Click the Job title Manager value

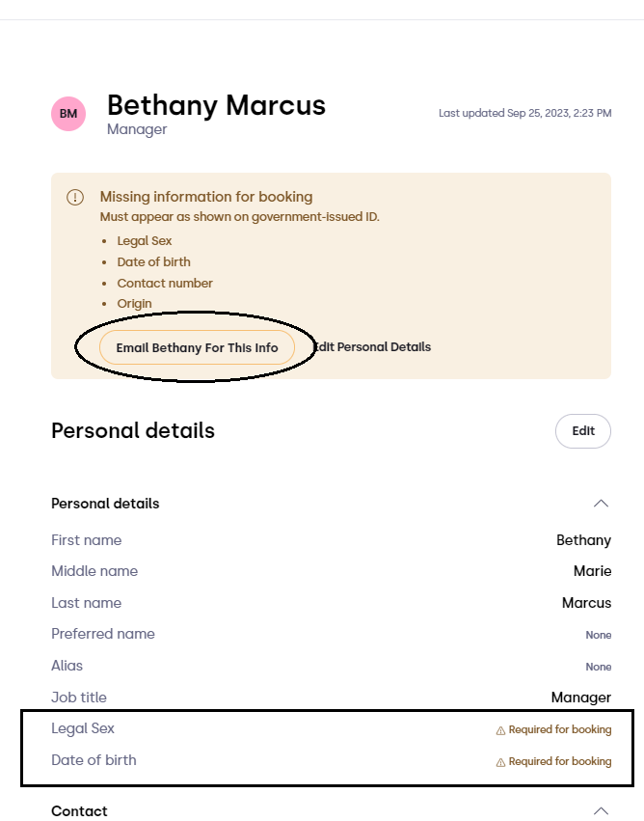coord(581,698)
